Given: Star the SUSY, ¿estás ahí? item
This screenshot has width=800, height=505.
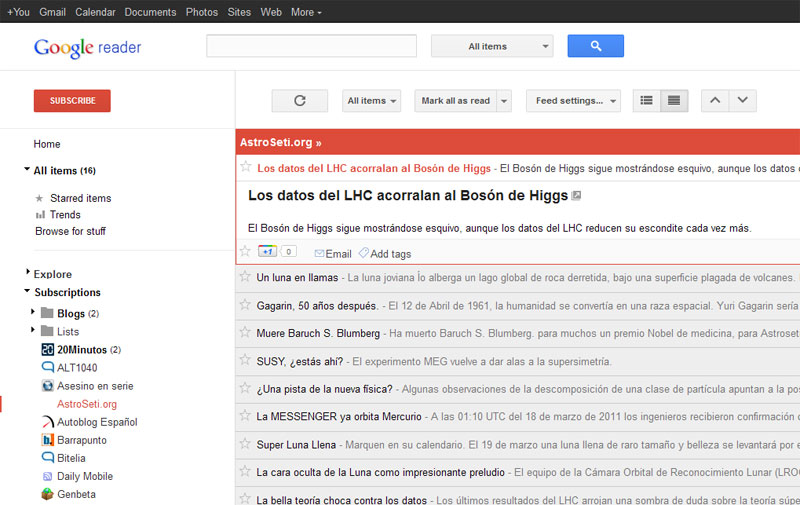Looking at the screenshot, I should (245, 360).
